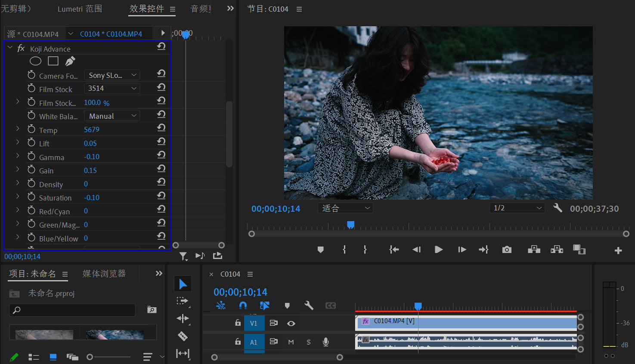Open the Film Stock dropdown 3514
This screenshot has width=635, height=364.
[112, 88]
